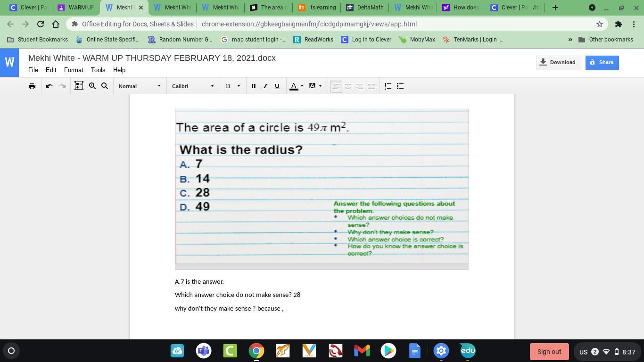Screen dimensions: 644x362
Task: Show hidden bookmarks with the chevron
Action: (x=570, y=40)
